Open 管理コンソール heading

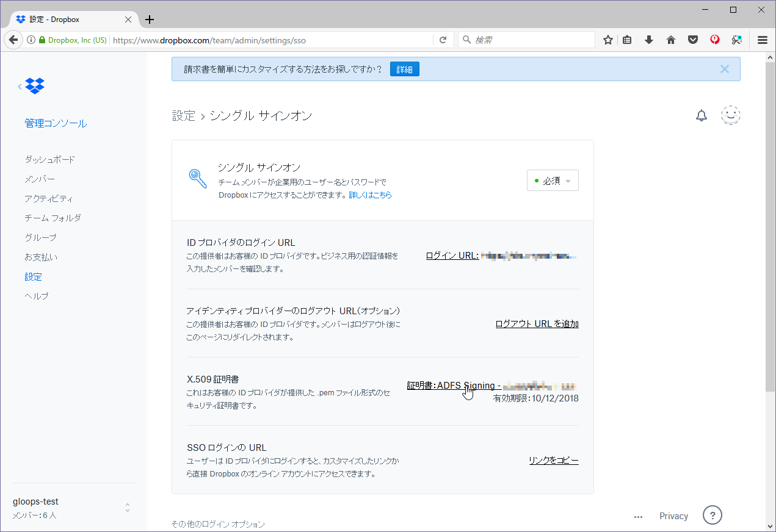click(56, 123)
